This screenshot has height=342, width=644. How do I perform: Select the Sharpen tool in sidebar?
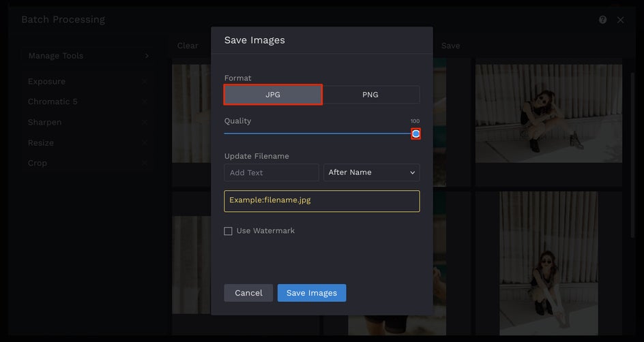tap(44, 122)
